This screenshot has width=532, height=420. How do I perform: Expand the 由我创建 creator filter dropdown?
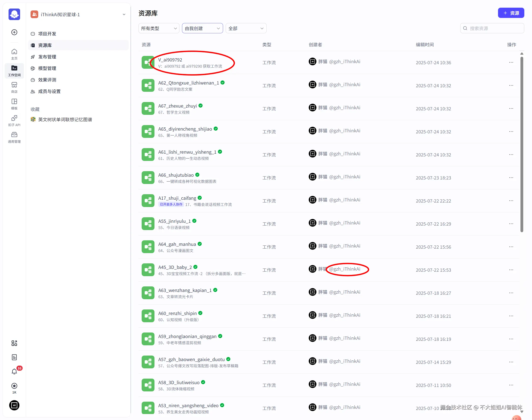coord(202,28)
